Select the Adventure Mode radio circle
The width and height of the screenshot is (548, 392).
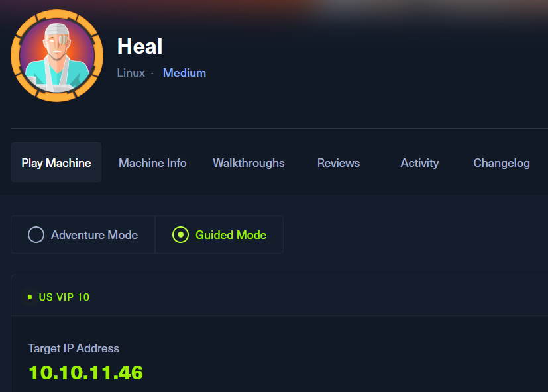[x=36, y=235]
